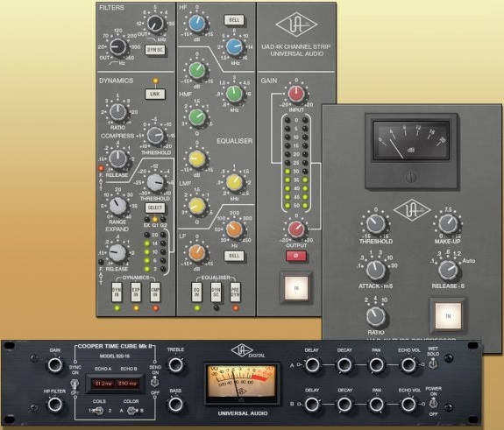This screenshot has width=504, height=430.
Task: Click the bus compressor THRESHOLD knob
Action: 375,223
